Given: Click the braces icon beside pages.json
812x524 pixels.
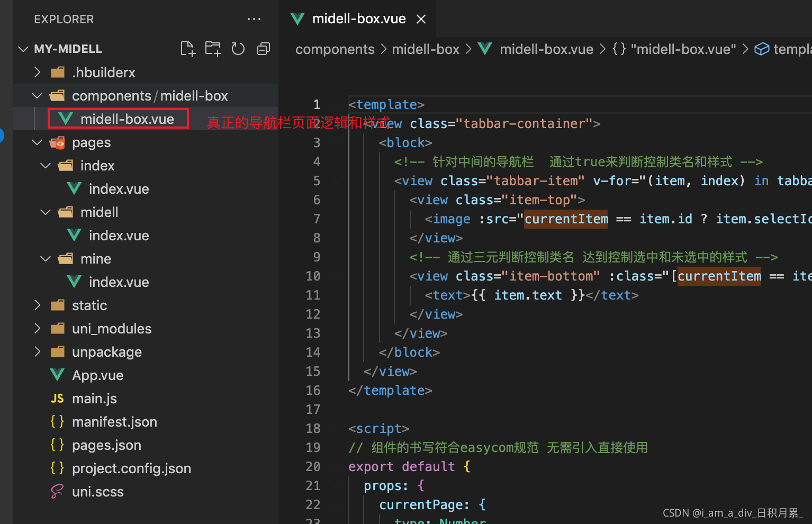Looking at the screenshot, I should (x=57, y=445).
